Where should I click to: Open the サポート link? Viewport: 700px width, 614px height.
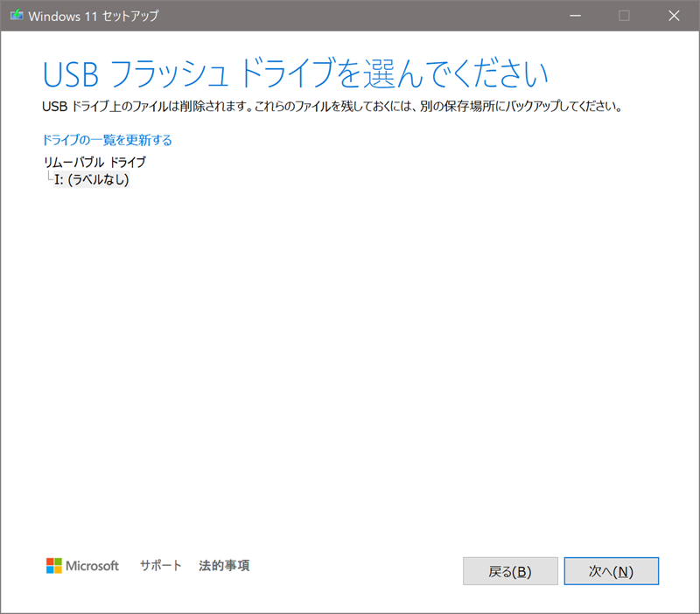click(161, 565)
